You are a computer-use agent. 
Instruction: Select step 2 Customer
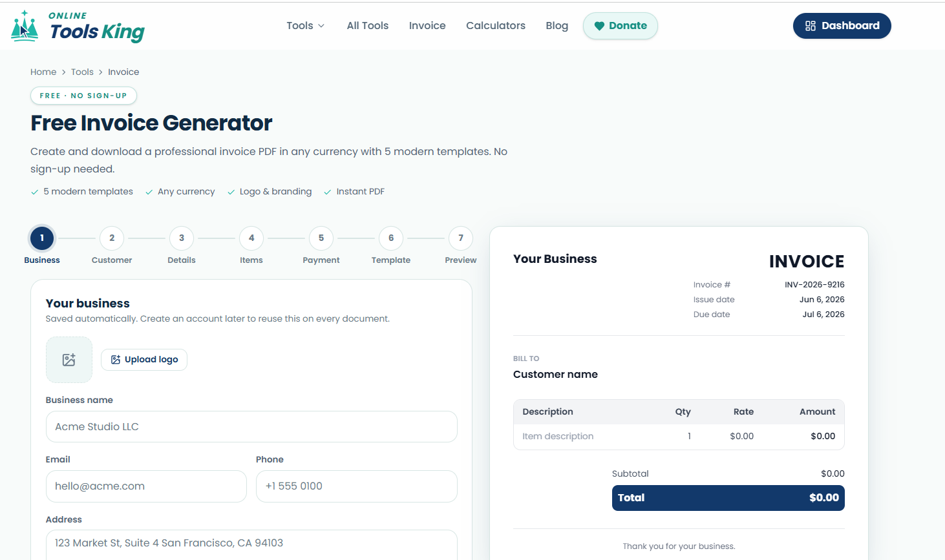pyautogui.click(x=112, y=238)
